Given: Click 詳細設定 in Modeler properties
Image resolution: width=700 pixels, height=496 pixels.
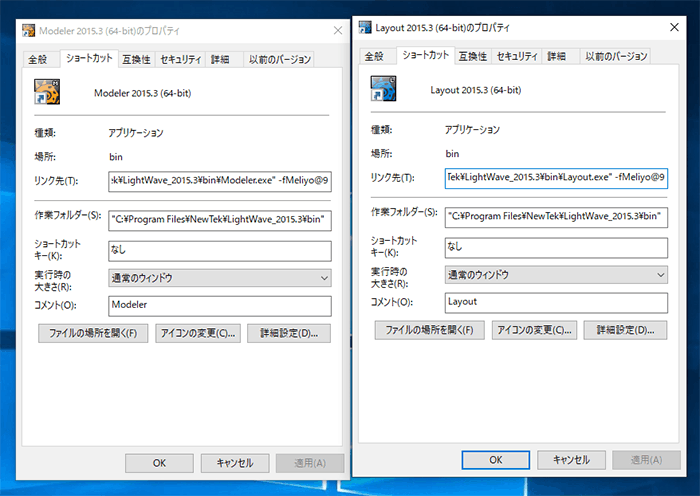Looking at the screenshot, I should (x=289, y=333).
